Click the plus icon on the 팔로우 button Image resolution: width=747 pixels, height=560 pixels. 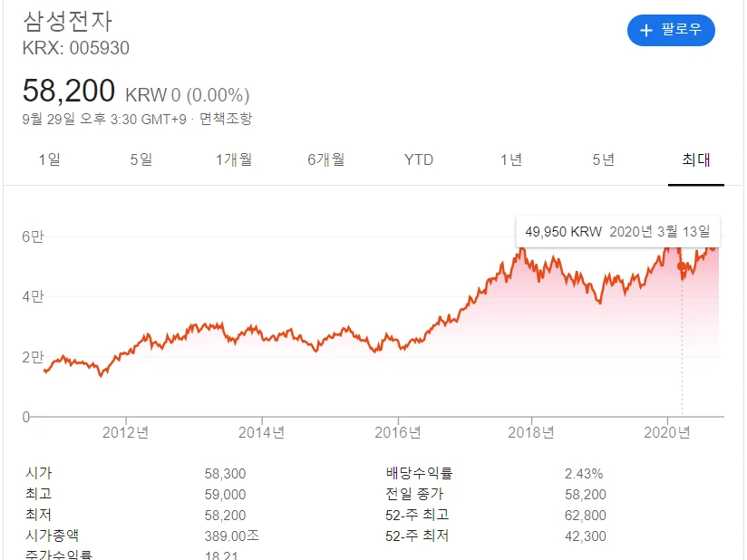pyautogui.click(x=646, y=30)
